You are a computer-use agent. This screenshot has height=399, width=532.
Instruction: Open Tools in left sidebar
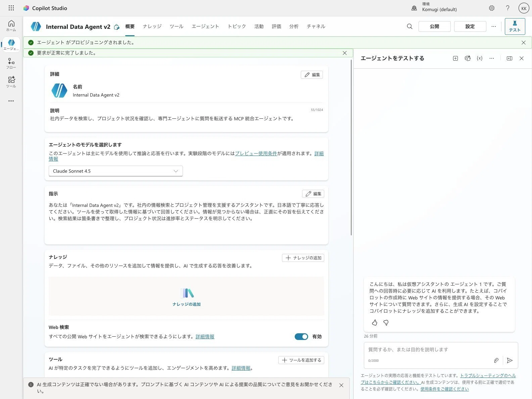click(11, 82)
